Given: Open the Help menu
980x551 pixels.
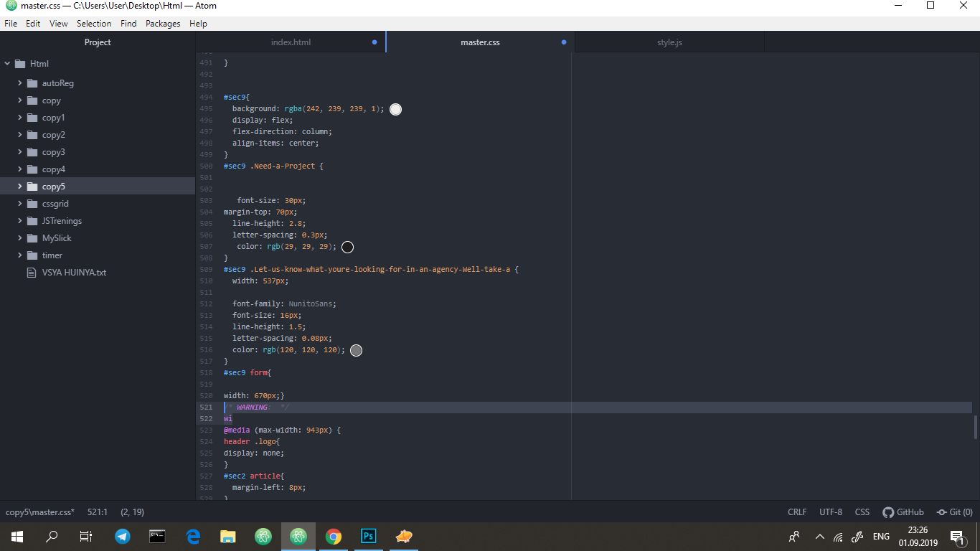Looking at the screenshot, I should click(x=198, y=24).
